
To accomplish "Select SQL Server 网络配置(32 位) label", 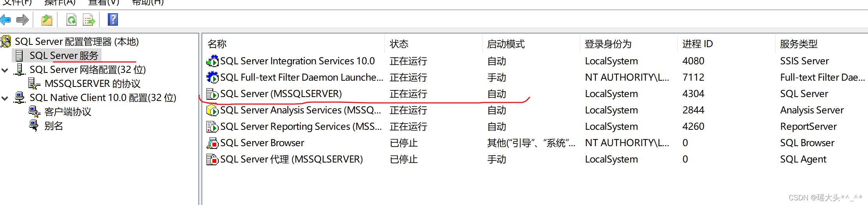I will tap(88, 69).
